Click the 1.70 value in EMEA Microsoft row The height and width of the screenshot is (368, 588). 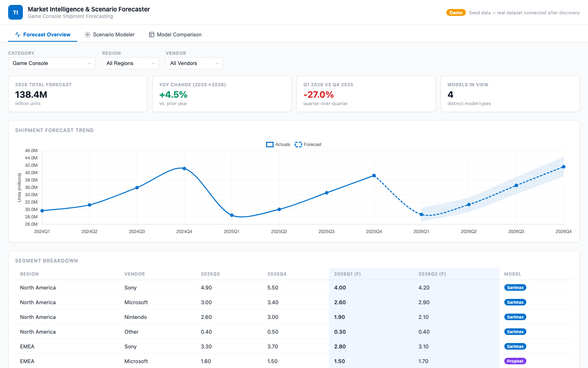tap(424, 361)
